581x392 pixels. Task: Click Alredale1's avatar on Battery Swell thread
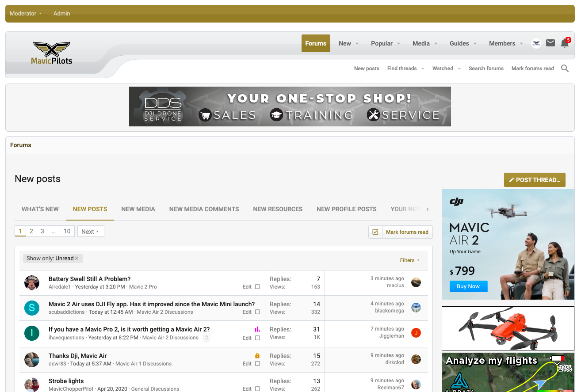click(32, 283)
